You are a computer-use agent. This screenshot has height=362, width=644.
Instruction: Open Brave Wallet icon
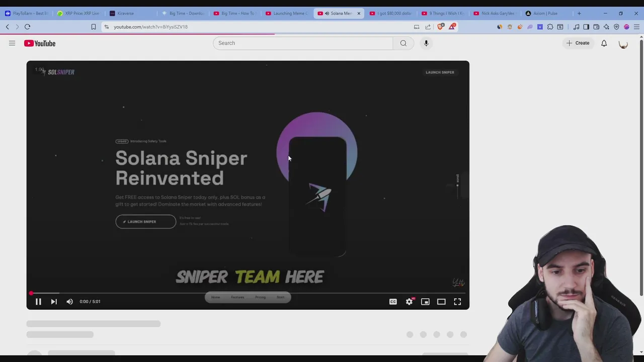596,27
